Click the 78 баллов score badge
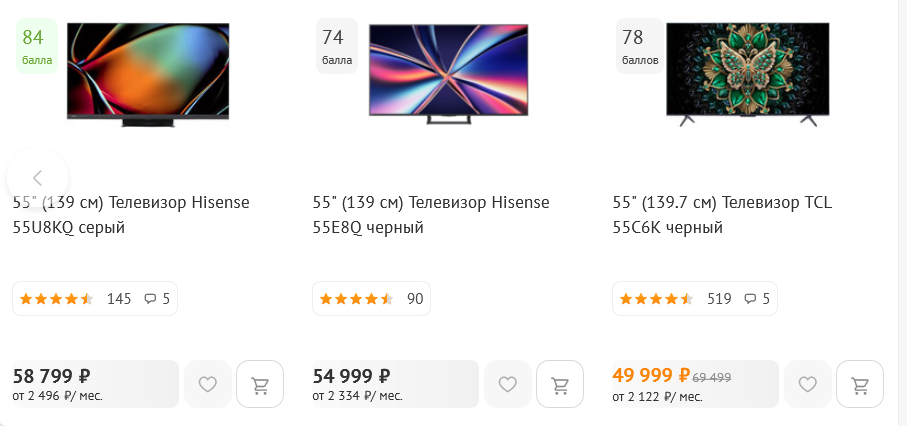Viewport: 907px width, 426px height. [639, 46]
